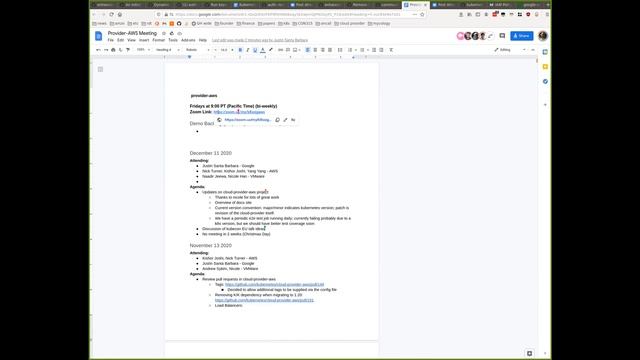Open the Format menu
This screenshot has width=640, height=360.
(x=159, y=40)
